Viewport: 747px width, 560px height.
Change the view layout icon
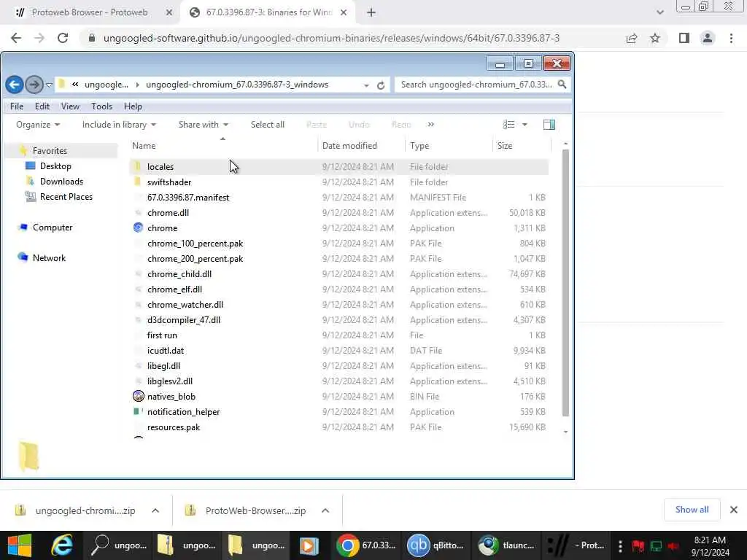508,124
